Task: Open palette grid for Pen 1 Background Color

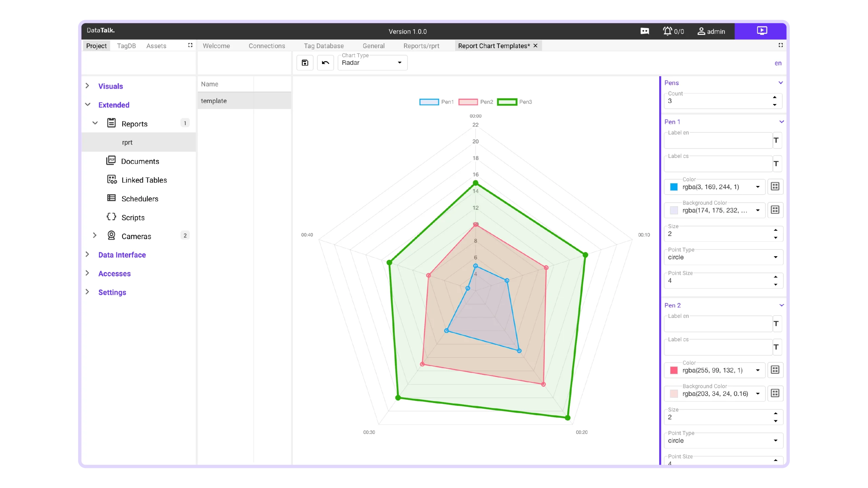Action: point(775,210)
